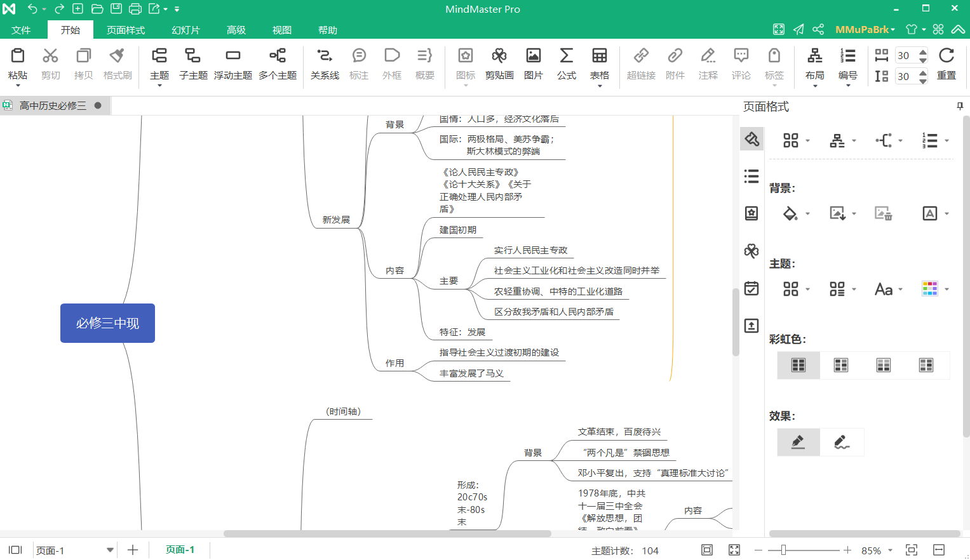Screen dimensions: 970x560
Task: Insert a Floating Topic (浮动主题)
Action: [x=233, y=63]
